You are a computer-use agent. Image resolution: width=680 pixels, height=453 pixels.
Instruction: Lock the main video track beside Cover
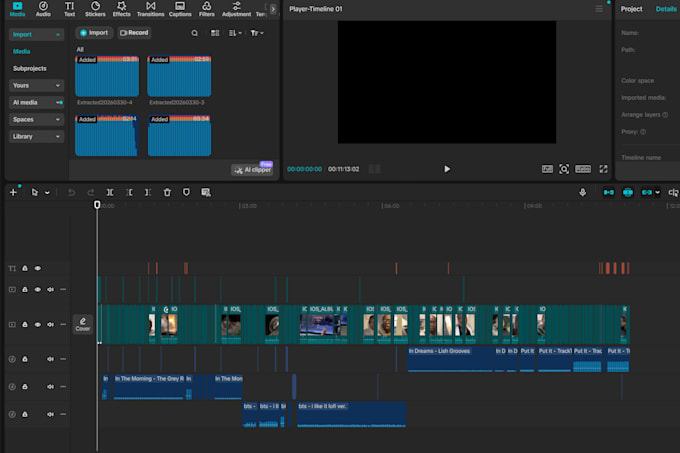point(25,324)
